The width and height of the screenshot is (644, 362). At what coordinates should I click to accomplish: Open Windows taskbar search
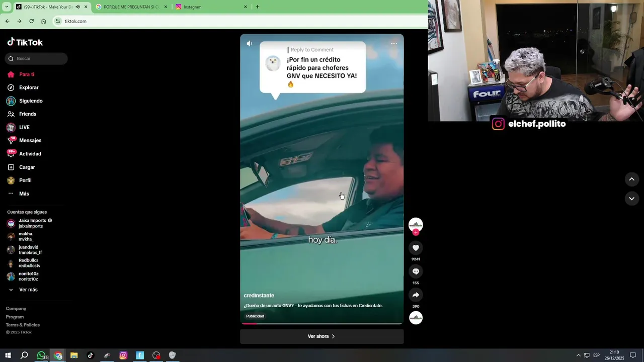(24, 355)
